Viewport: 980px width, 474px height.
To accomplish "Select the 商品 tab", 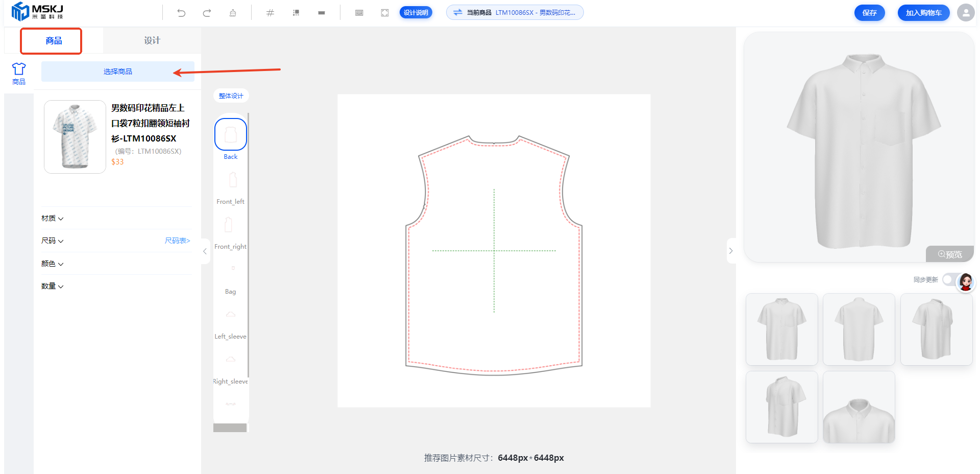I will 54,41.
